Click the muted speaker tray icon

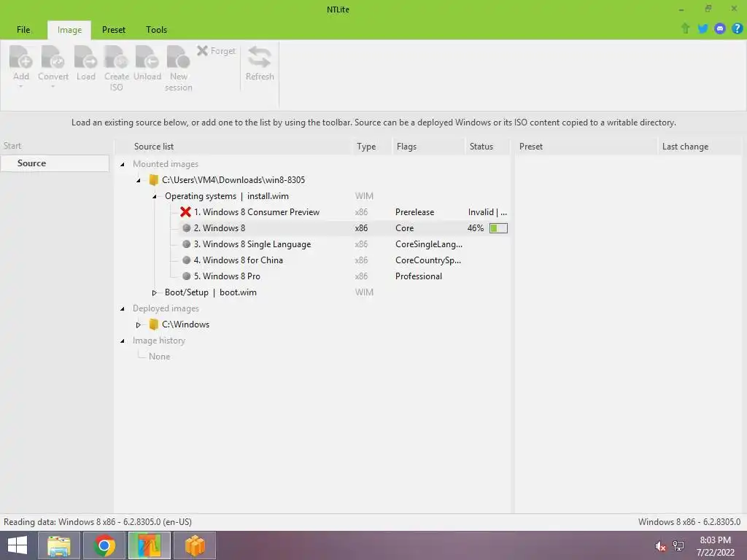click(x=660, y=546)
